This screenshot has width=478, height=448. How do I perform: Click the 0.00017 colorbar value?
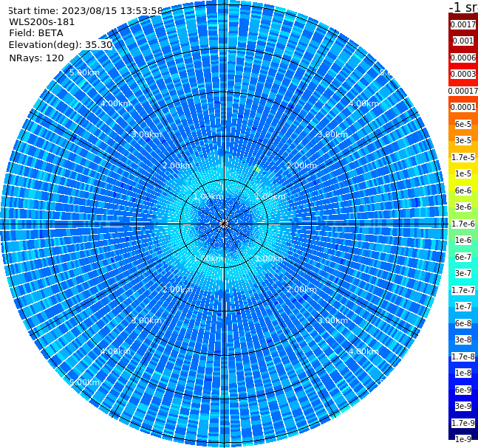click(x=463, y=91)
